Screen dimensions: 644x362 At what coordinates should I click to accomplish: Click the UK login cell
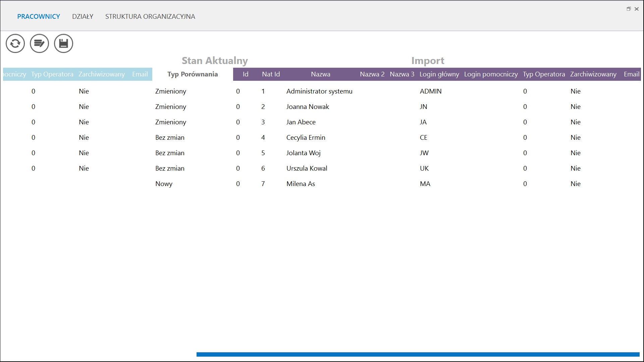click(424, 168)
